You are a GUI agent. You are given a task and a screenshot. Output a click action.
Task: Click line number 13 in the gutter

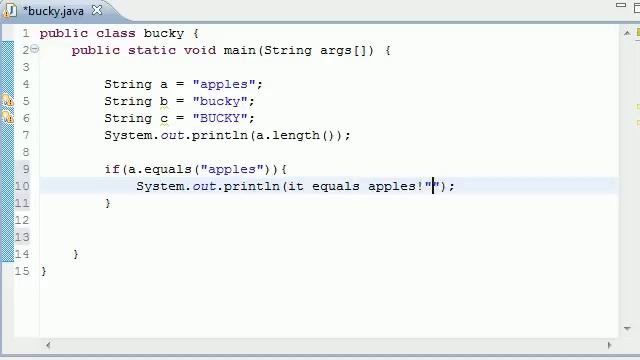22,237
